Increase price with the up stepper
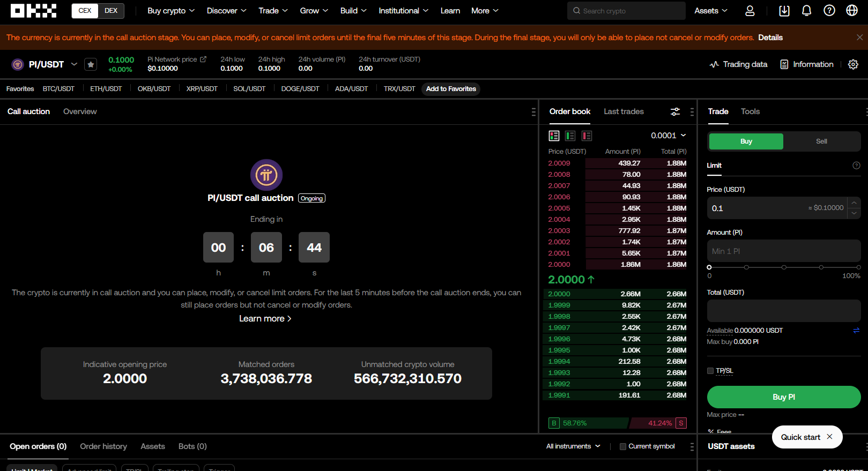Viewport: 868px width, 471px height. click(x=854, y=203)
